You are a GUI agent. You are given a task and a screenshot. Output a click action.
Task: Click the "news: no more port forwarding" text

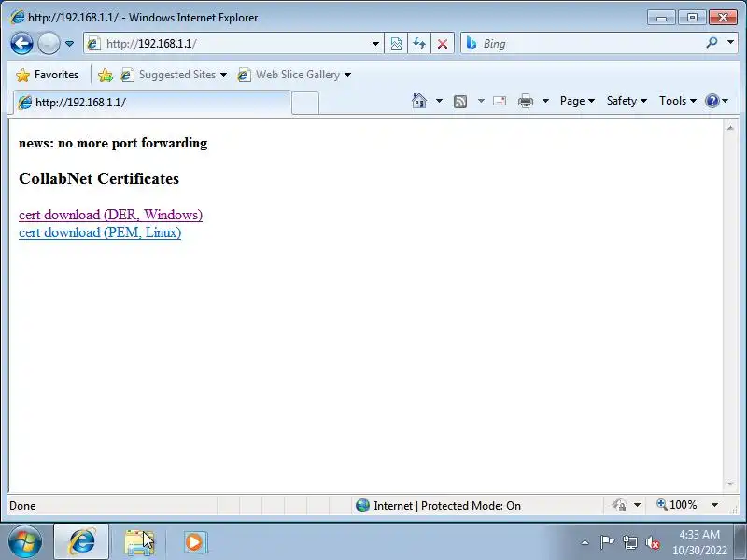coord(113,143)
